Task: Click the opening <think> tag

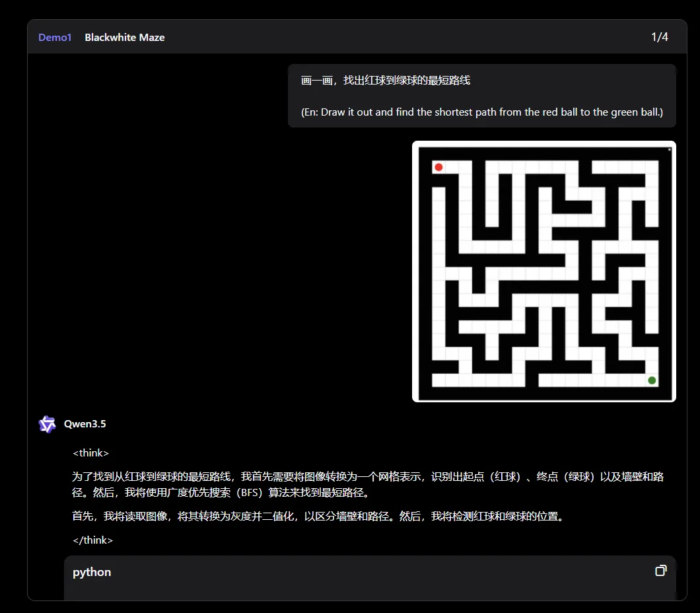Action: click(x=90, y=453)
